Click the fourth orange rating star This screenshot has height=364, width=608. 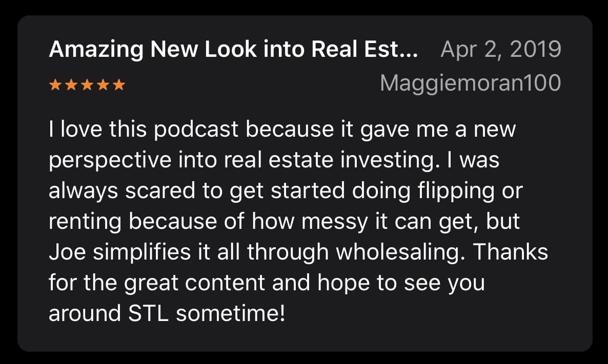[103, 84]
